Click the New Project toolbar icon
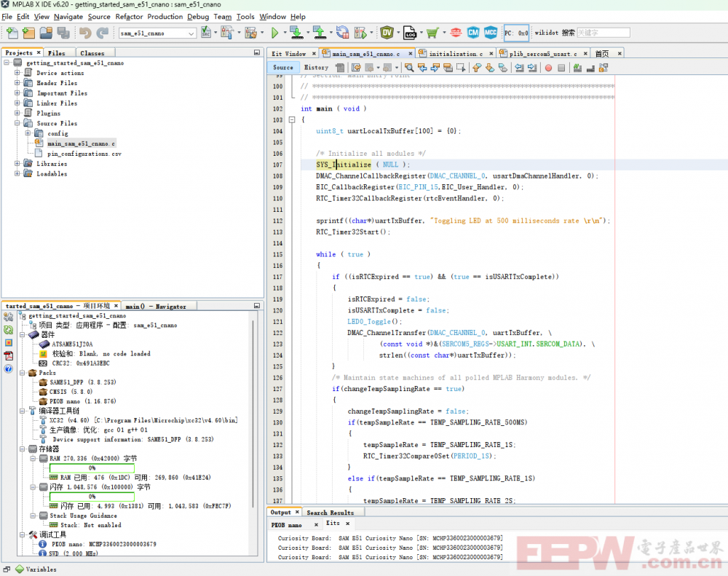728x576 pixels. tap(29, 33)
